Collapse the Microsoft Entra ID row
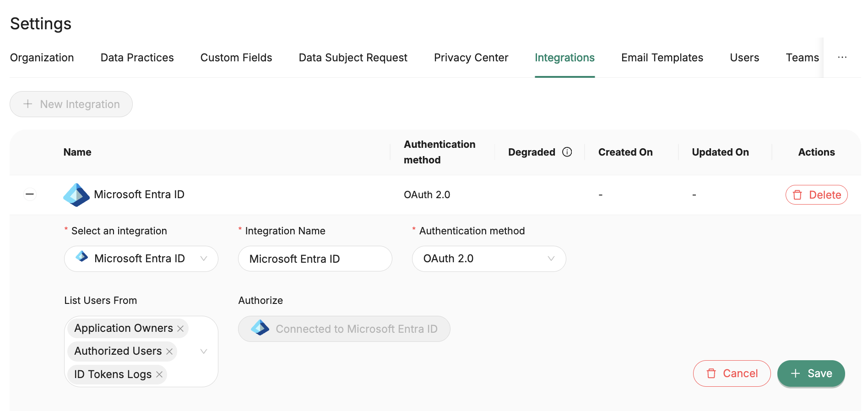Screen dimensions: 868x411 pos(30,195)
